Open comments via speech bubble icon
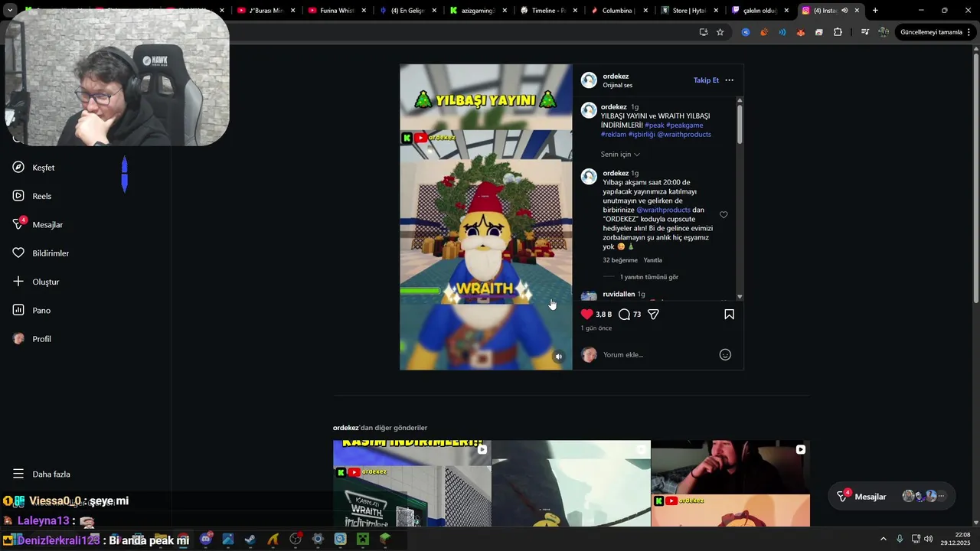The width and height of the screenshot is (980, 551). (624, 314)
